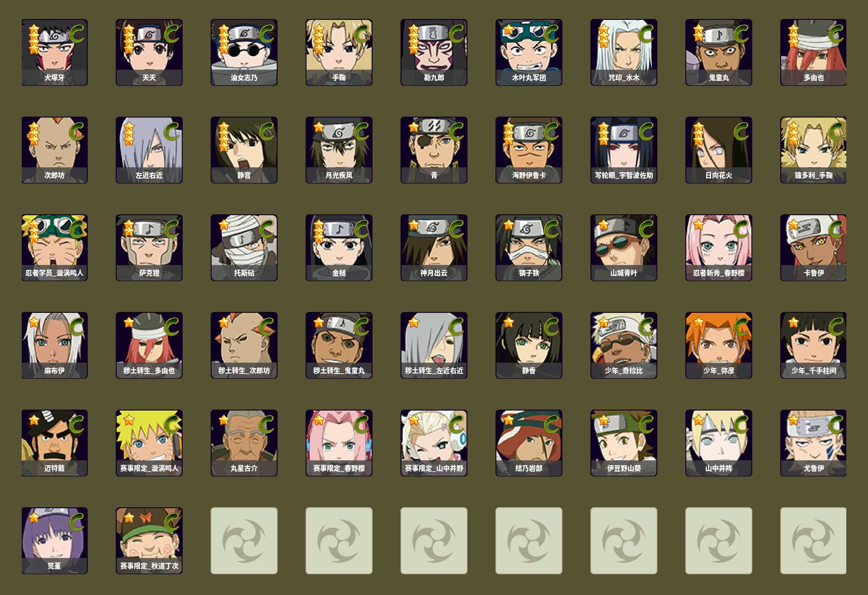Image resolution: width=868 pixels, height=595 pixels.
Task: Select 木叶丸军团 portrait
Action: 529,52
